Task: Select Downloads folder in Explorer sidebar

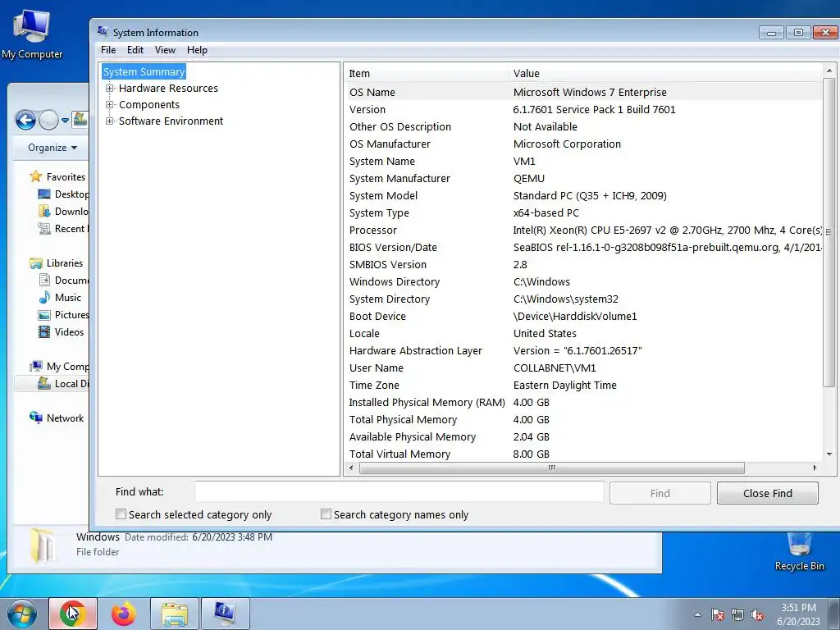Action: tap(63, 211)
